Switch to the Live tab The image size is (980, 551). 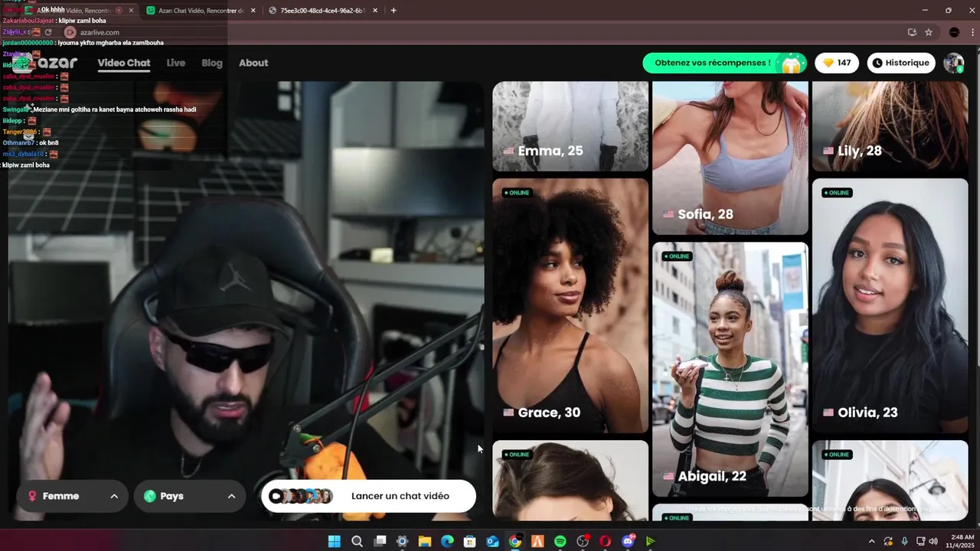(x=176, y=63)
